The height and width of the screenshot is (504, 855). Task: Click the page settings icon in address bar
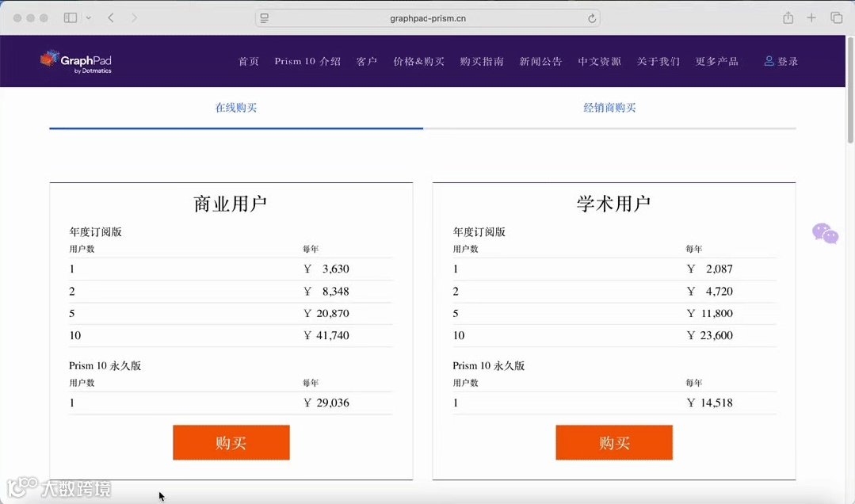point(265,18)
